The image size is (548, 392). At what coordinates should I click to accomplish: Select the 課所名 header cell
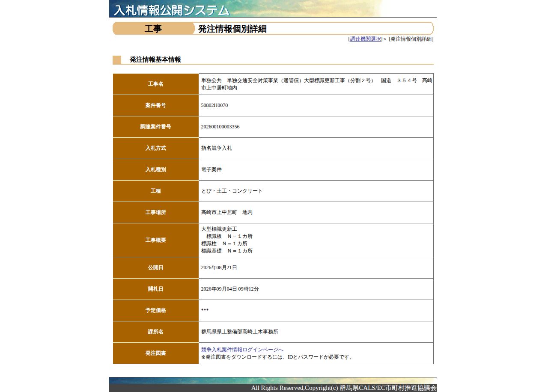156,332
